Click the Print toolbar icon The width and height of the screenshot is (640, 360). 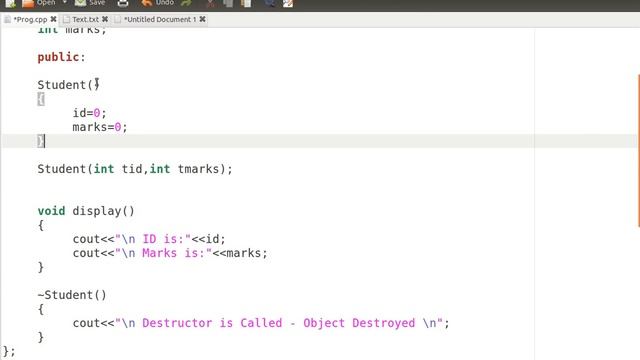coord(123,3)
